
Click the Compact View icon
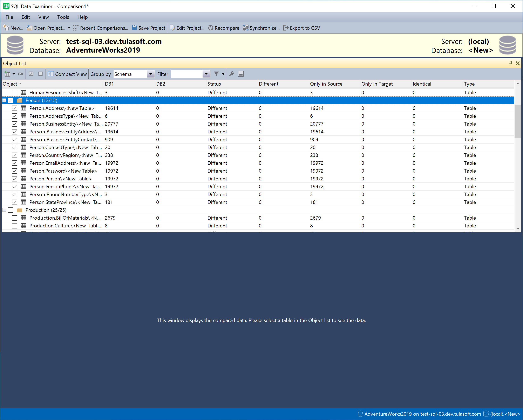click(x=51, y=74)
